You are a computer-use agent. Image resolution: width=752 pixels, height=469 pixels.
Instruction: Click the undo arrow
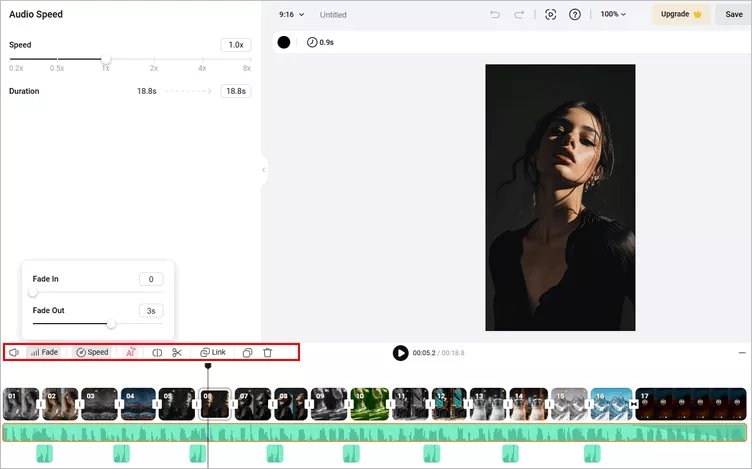495,15
